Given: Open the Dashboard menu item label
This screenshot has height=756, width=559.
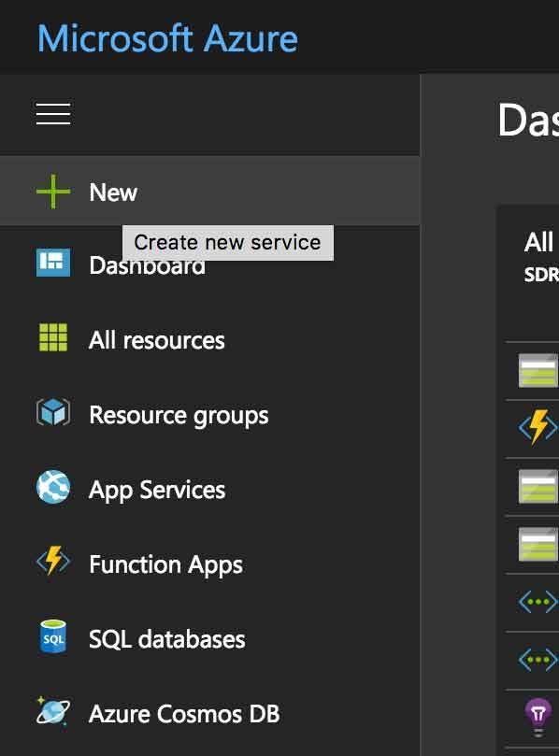Looking at the screenshot, I should pyautogui.click(x=147, y=265).
